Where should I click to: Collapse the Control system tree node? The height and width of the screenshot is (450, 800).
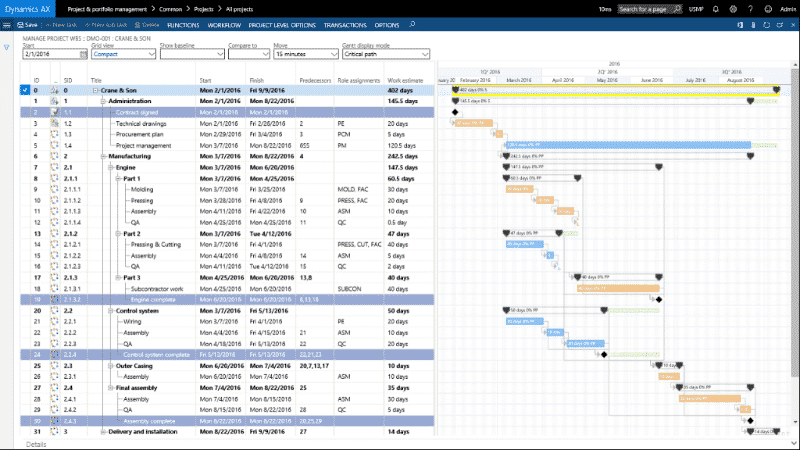click(108, 310)
